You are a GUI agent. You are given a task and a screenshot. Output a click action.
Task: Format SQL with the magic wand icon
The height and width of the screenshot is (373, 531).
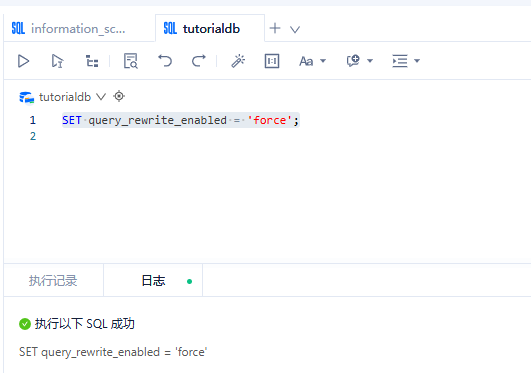click(238, 61)
